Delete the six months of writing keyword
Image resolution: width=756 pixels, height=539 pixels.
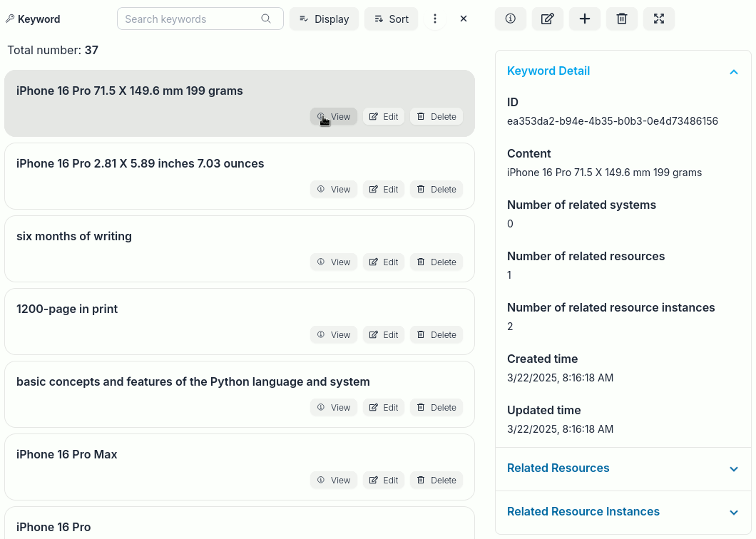tap(436, 262)
